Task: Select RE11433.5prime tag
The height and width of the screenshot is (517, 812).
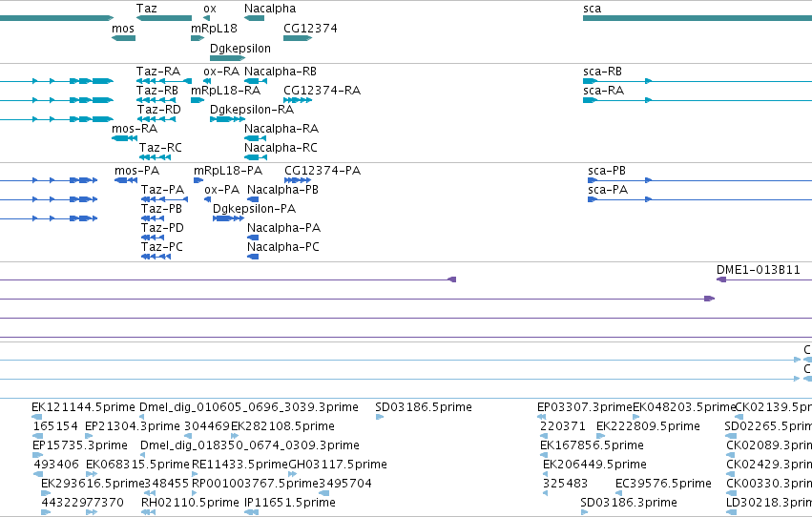Action: coord(195,474)
